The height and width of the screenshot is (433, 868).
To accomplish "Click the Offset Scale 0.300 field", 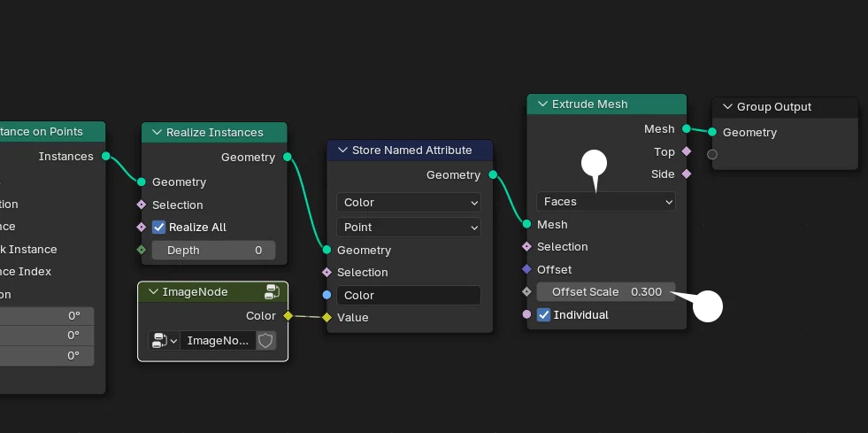I will tap(605, 292).
